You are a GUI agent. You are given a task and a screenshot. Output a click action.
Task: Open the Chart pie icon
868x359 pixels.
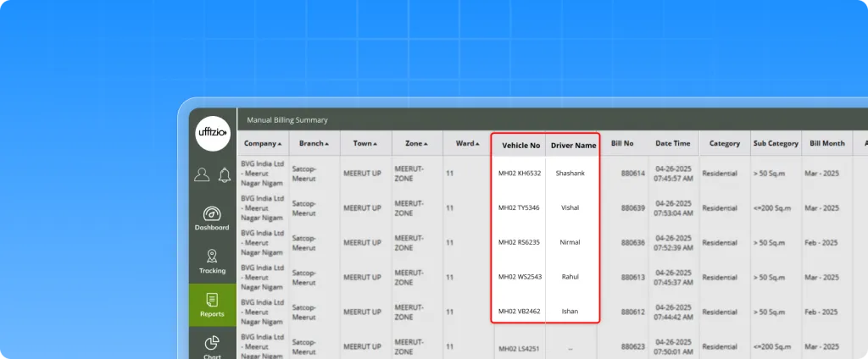(x=212, y=342)
